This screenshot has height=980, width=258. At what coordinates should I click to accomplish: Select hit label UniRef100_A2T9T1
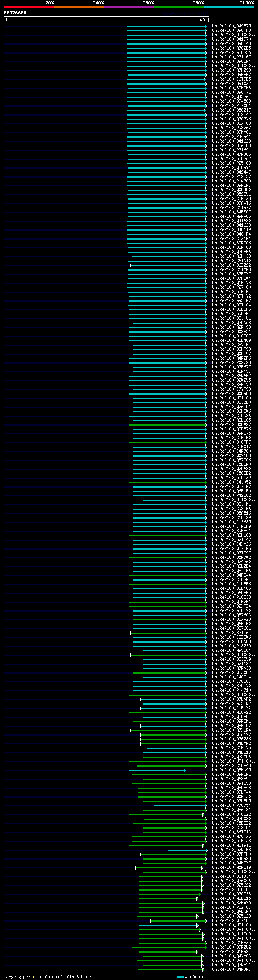point(231,845)
